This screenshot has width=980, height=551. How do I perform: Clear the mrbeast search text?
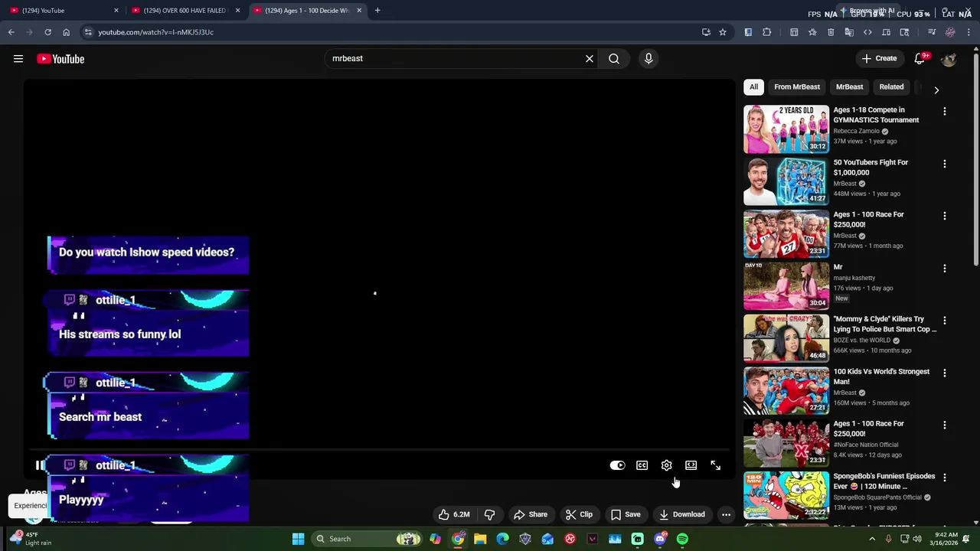coord(590,58)
